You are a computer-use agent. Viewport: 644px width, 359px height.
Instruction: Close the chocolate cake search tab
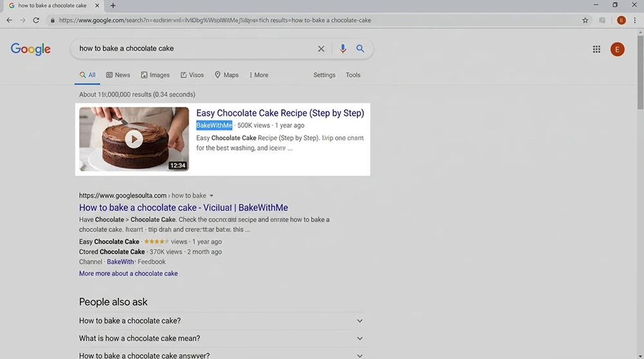(x=97, y=5)
